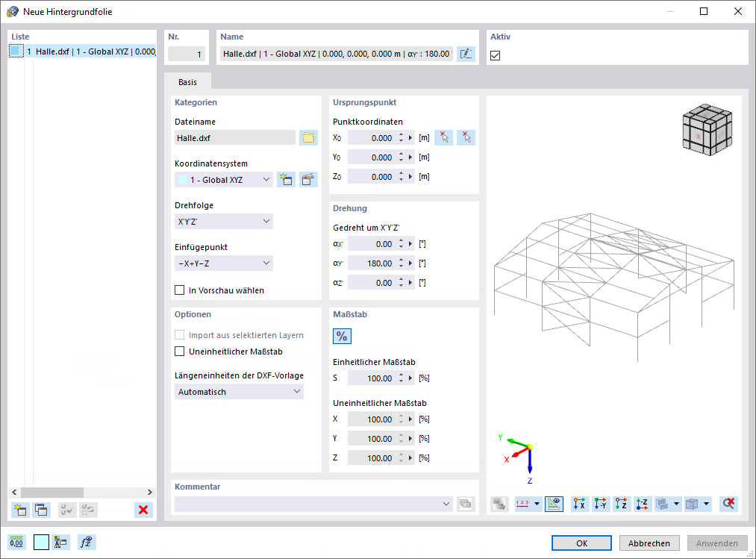The image size is (756, 559).
Task: Click the Nr. field showing 1
Action: click(x=187, y=54)
